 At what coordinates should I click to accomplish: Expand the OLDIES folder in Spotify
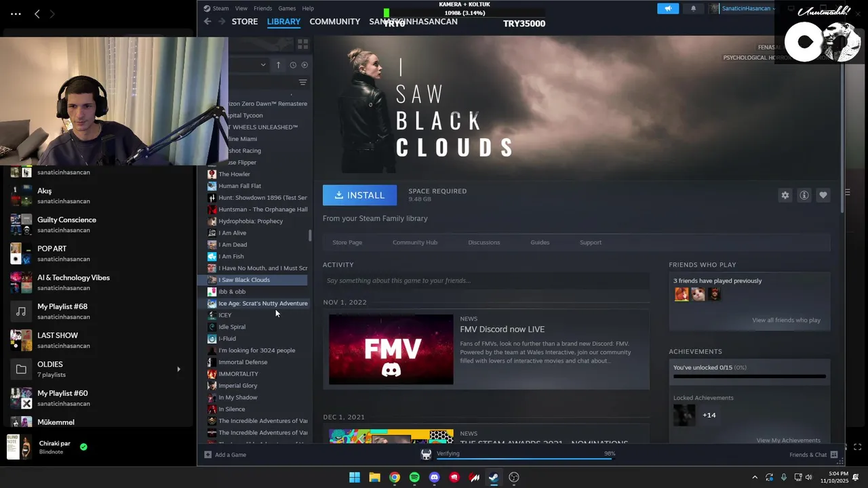click(179, 369)
